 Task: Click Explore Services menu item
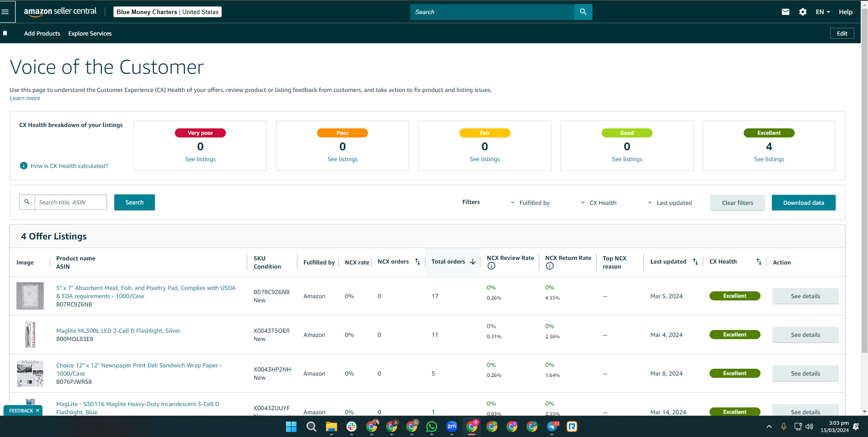coord(90,33)
